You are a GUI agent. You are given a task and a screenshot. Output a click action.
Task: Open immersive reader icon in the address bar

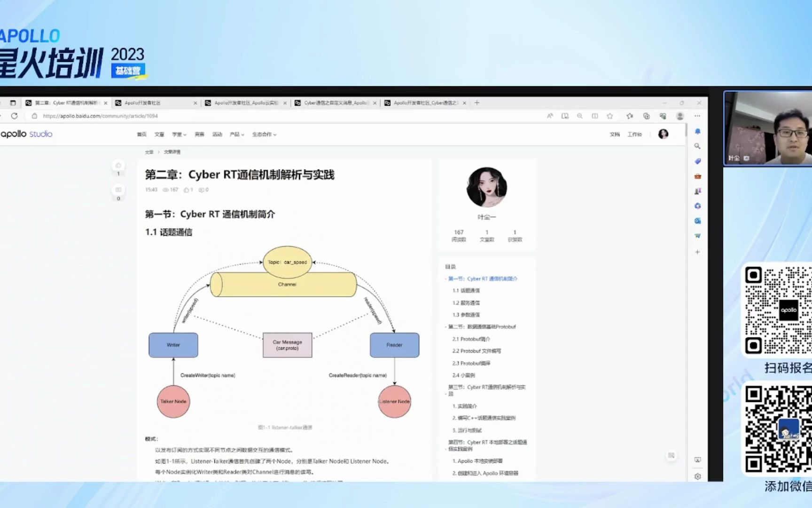click(x=565, y=116)
